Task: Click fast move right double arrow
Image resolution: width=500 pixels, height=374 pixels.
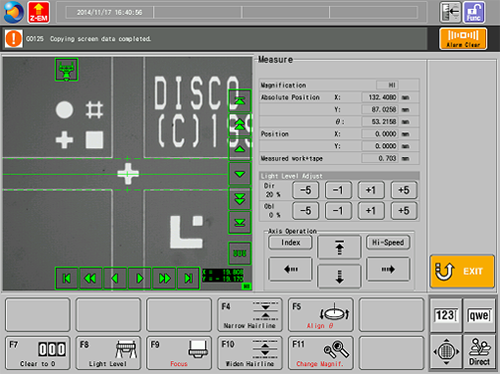Action: [x=164, y=278]
